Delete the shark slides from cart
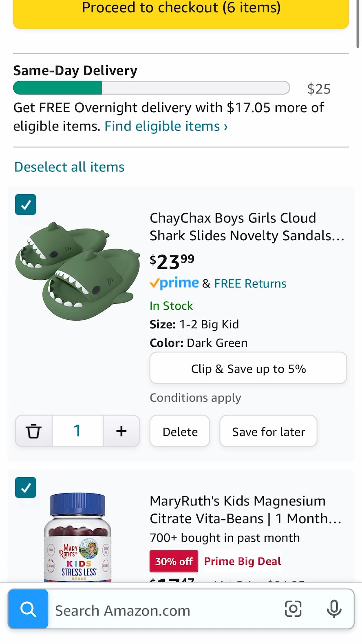Screen dimensions: 362x644 click(x=179, y=431)
